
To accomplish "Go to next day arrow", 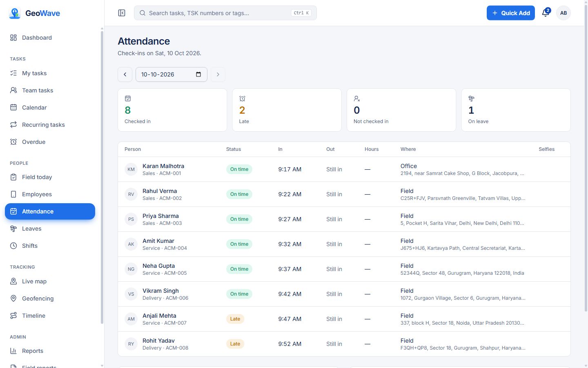I will click(218, 74).
